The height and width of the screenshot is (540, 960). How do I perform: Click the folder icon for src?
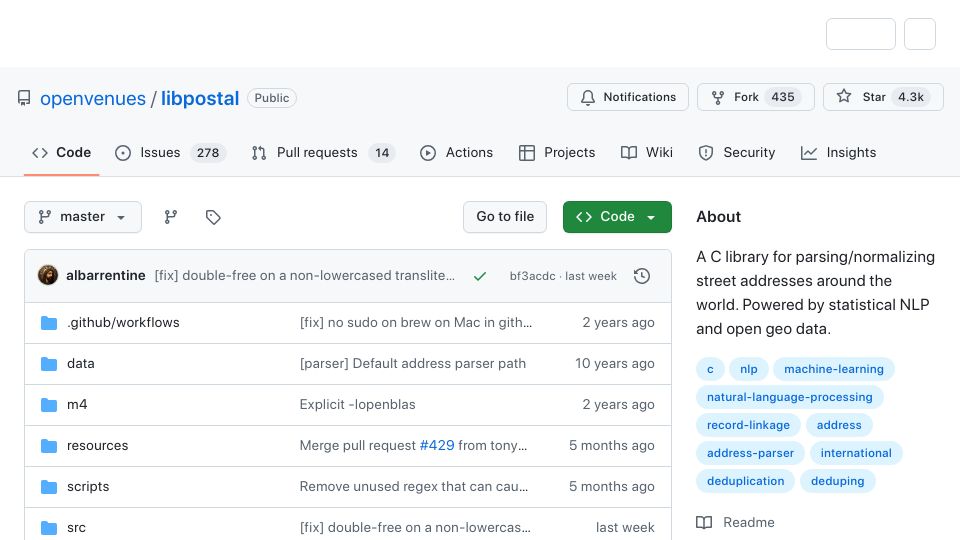(49, 528)
